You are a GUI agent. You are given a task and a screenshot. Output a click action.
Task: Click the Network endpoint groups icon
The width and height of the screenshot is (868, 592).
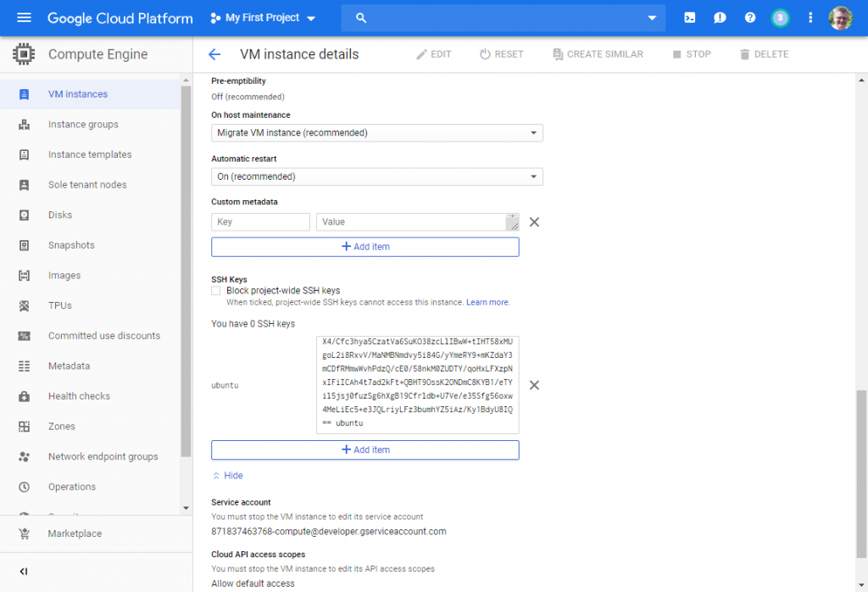(x=24, y=456)
